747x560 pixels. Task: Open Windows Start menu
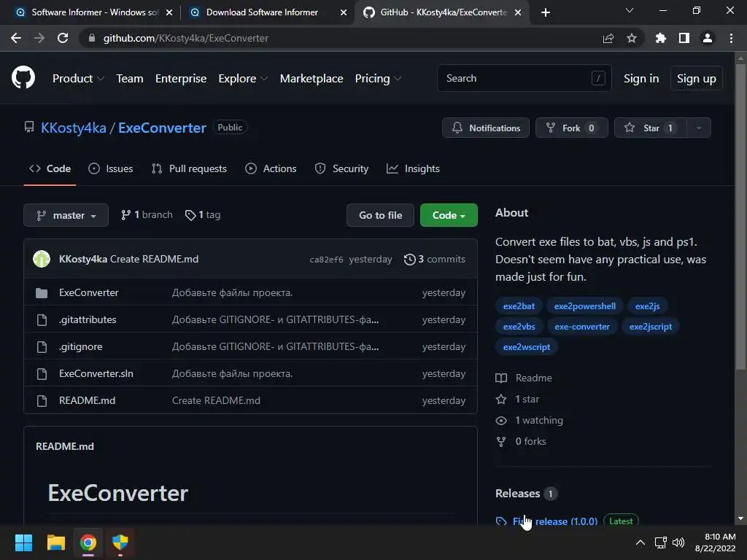pyautogui.click(x=23, y=542)
